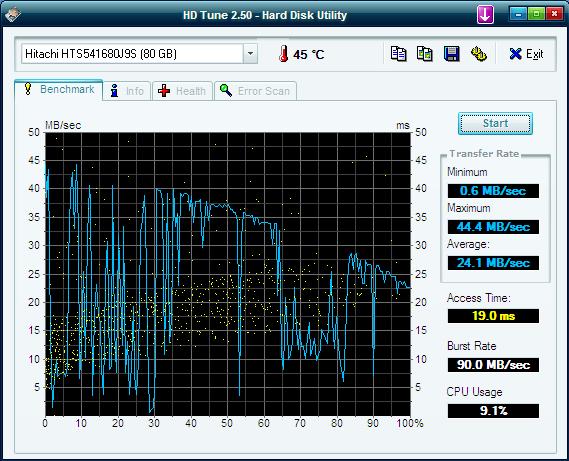Click the thermometer temperature icon

pyautogui.click(x=283, y=54)
